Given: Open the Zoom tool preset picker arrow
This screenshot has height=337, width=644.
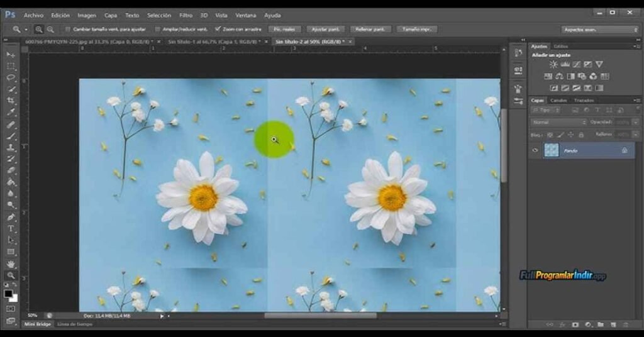Looking at the screenshot, I should click(x=26, y=30).
